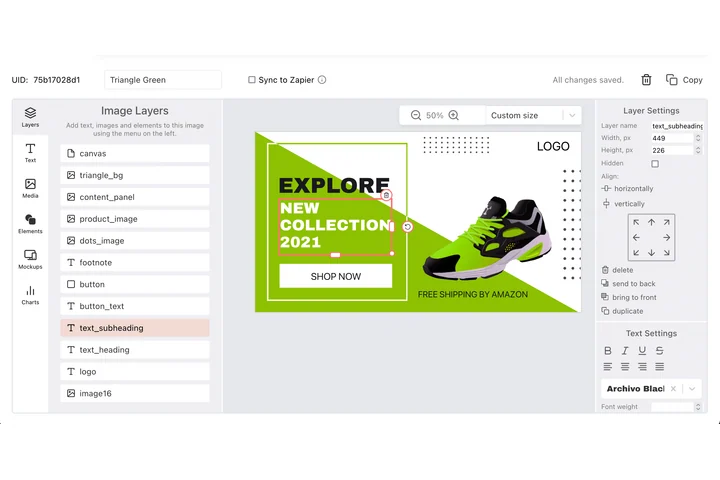Image resolution: width=720 pixels, height=480 pixels.
Task: Open the Custom size dropdown
Action: click(533, 115)
